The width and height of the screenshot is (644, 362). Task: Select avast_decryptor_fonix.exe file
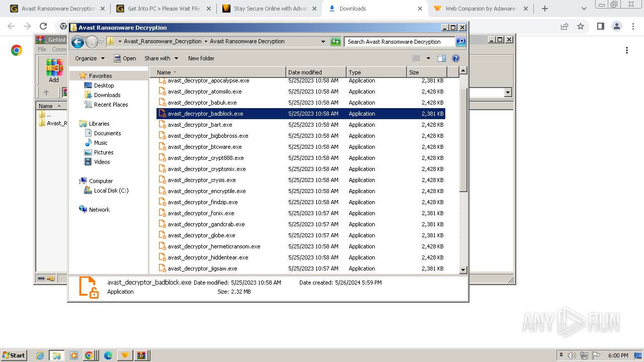coord(301,213)
